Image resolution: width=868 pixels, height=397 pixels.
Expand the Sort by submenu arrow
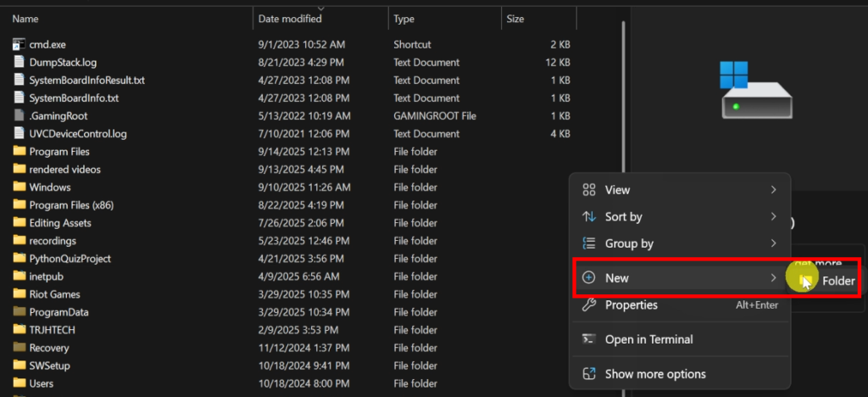click(x=773, y=217)
